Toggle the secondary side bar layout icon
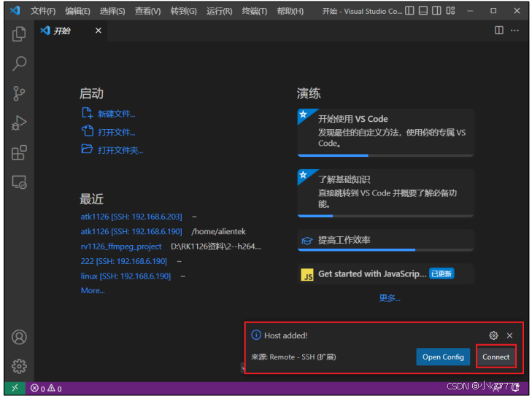This screenshot has width=532, height=396. [436, 11]
